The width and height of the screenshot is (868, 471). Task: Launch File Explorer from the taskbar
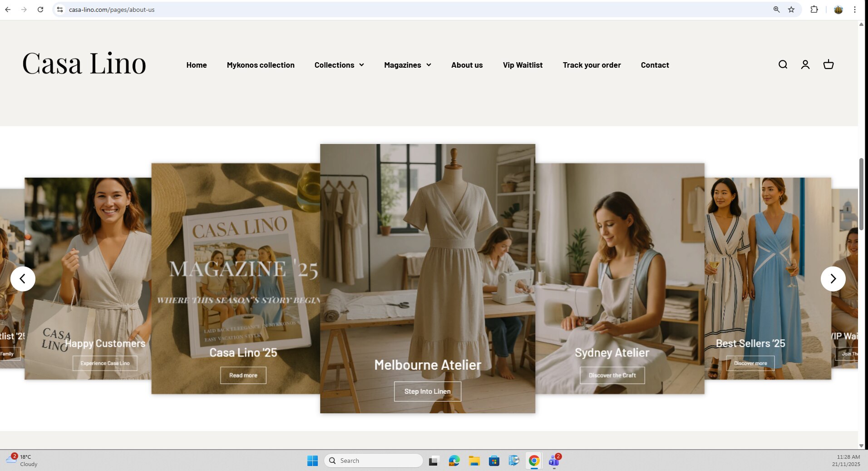474,461
